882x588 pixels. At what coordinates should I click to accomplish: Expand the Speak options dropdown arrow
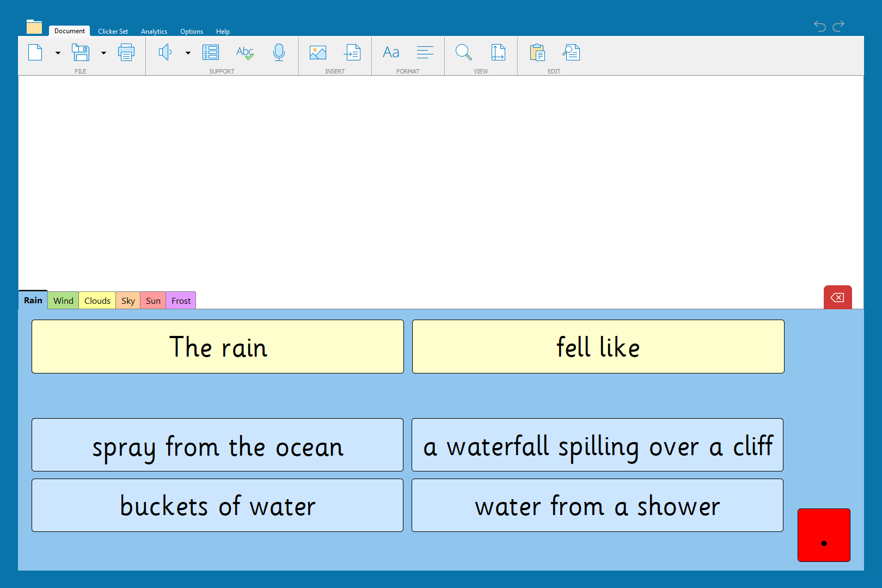click(188, 53)
